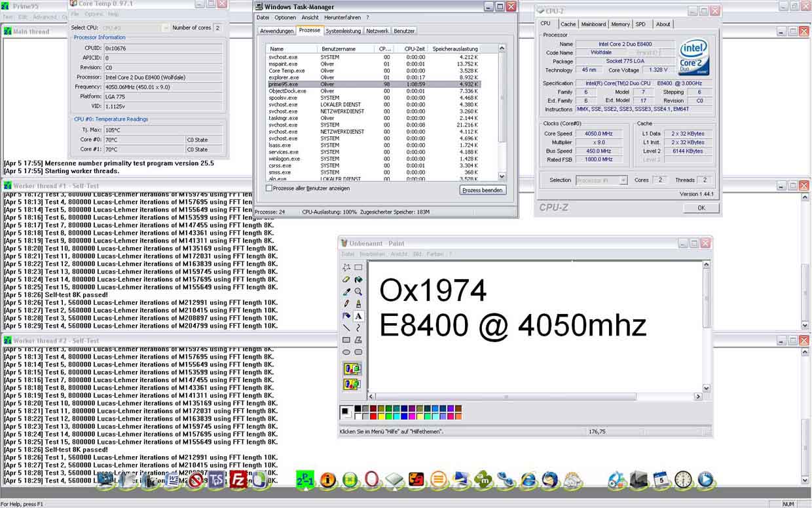Switch to the Cache tab in CPU-Z

tap(567, 24)
